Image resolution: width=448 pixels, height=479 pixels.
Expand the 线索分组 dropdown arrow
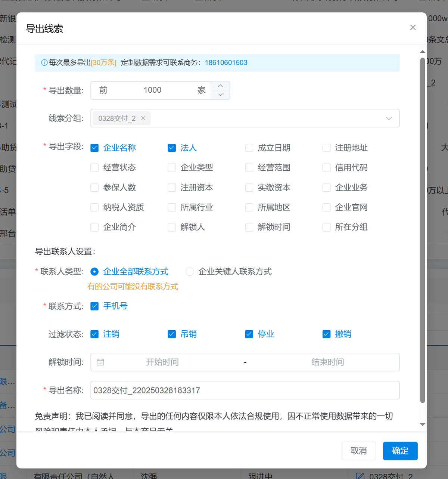pyautogui.click(x=389, y=118)
